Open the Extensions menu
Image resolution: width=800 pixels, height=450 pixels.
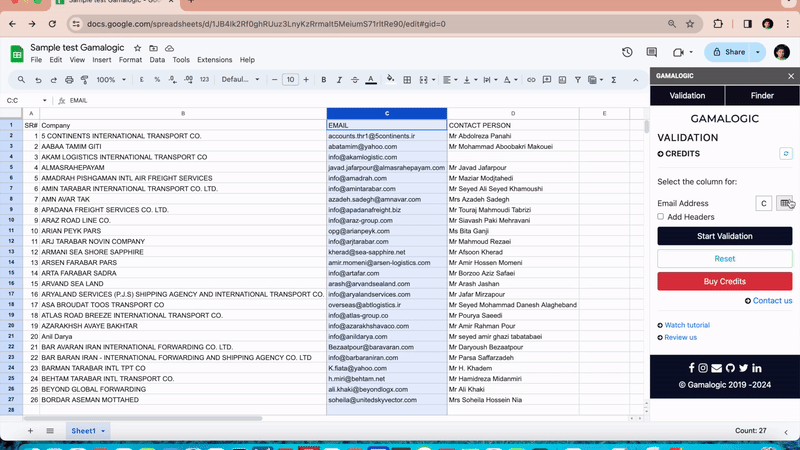pyautogui.click(x=214, y=60)
